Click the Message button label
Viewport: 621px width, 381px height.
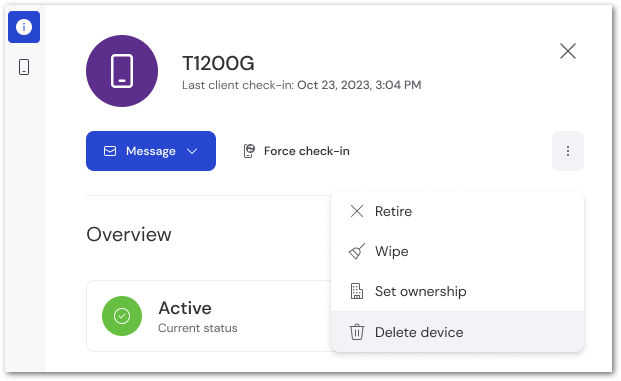coord(150,151)
